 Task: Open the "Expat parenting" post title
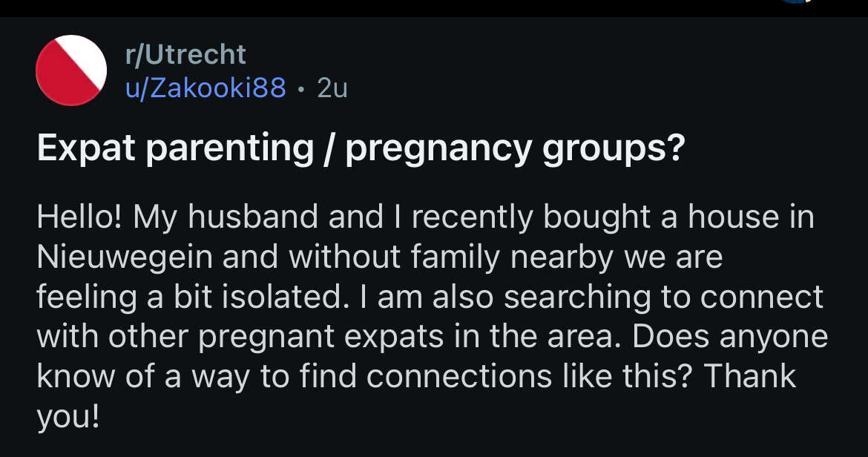coord(175,149)
